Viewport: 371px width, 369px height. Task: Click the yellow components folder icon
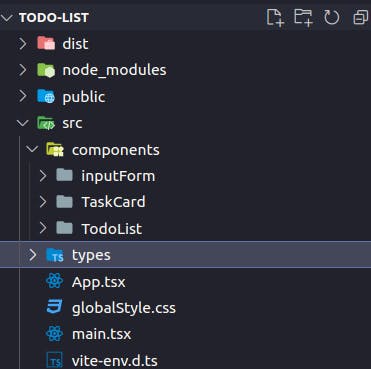[x=55, y=149]
